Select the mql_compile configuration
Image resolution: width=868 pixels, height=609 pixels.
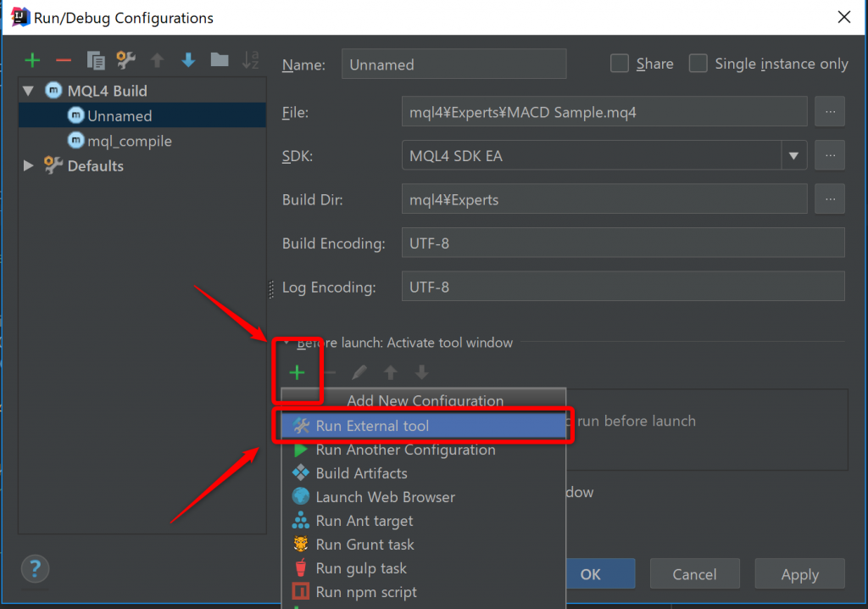[x=129, y=141]
